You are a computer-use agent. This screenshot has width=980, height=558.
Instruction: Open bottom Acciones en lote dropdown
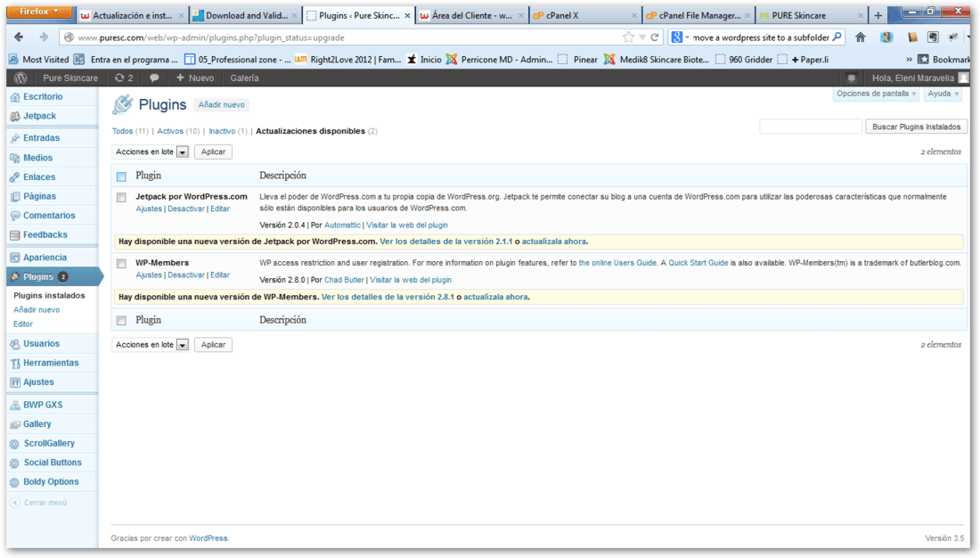[151, 345]
